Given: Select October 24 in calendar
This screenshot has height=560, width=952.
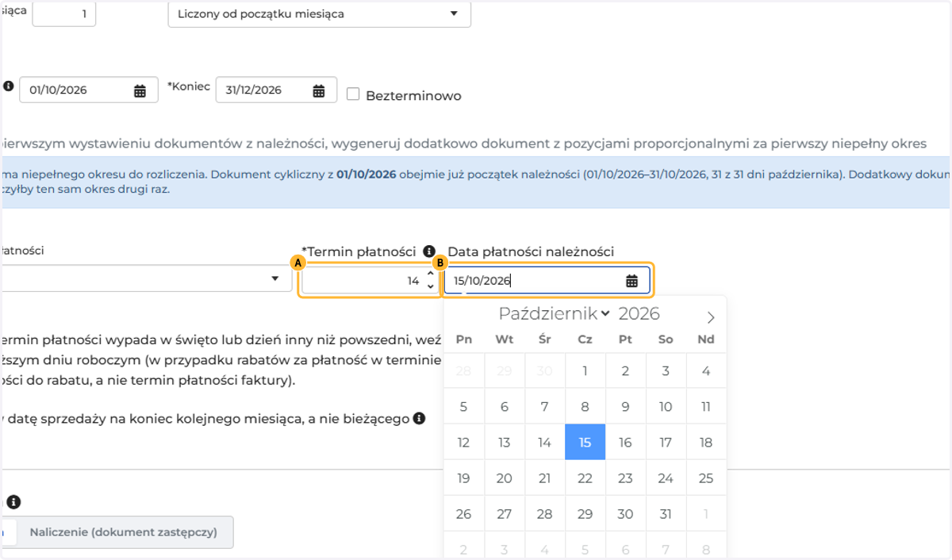Looking at the screenshot, I should click(x=666, y=478).
